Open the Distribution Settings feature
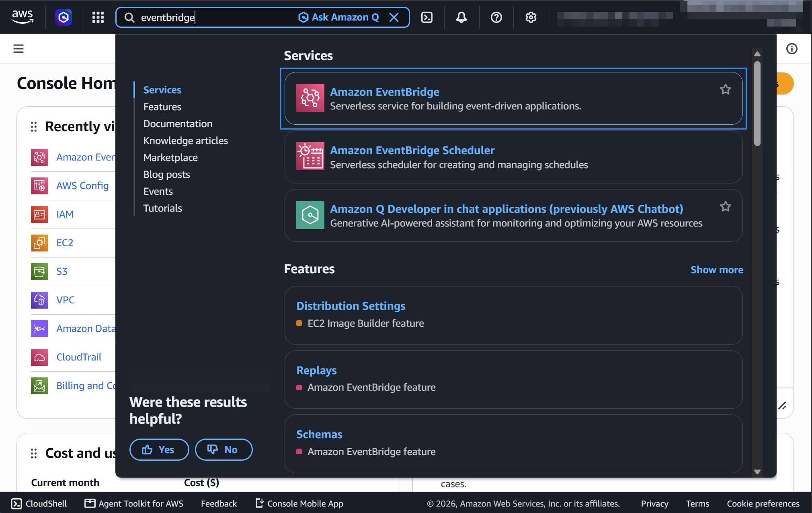This screenshot has width=812, height=513. coord(513,315)
